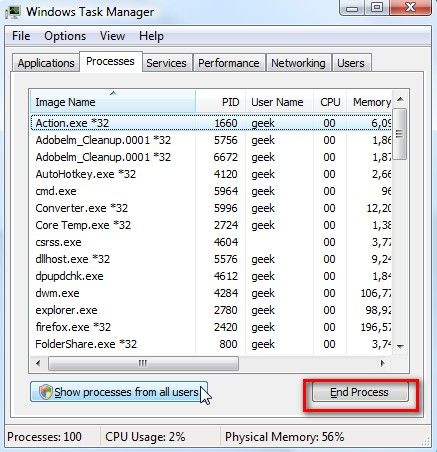Switch to the Networking tab
This screenshot has width=437, height=452.
[298, 63]
